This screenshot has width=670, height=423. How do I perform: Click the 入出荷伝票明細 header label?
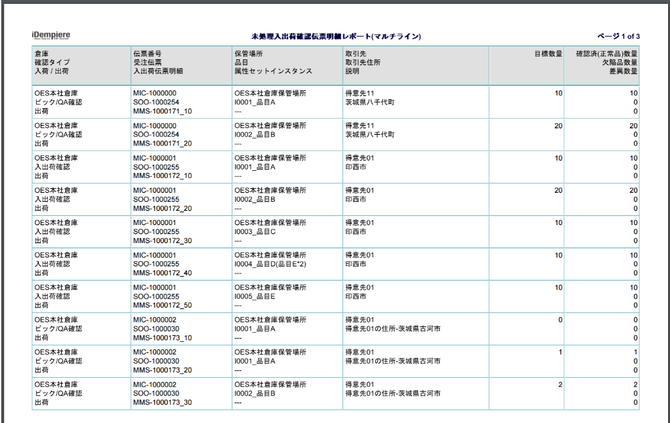pos(158,71)
